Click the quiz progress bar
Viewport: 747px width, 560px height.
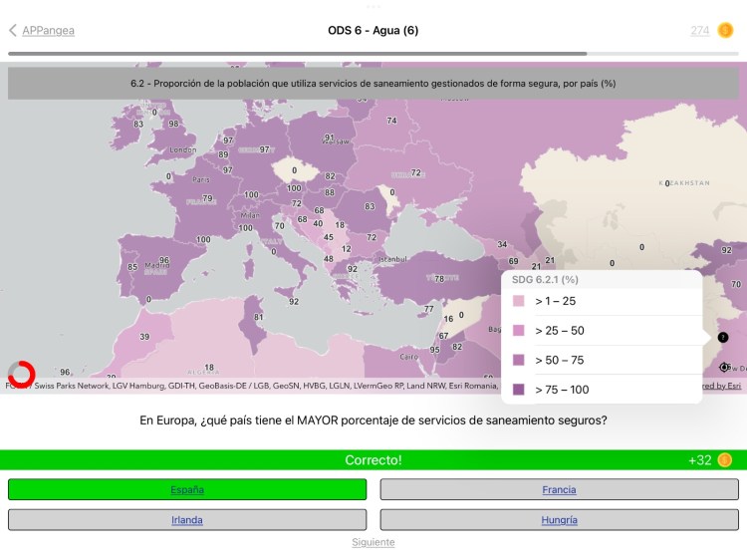[373, 54]
